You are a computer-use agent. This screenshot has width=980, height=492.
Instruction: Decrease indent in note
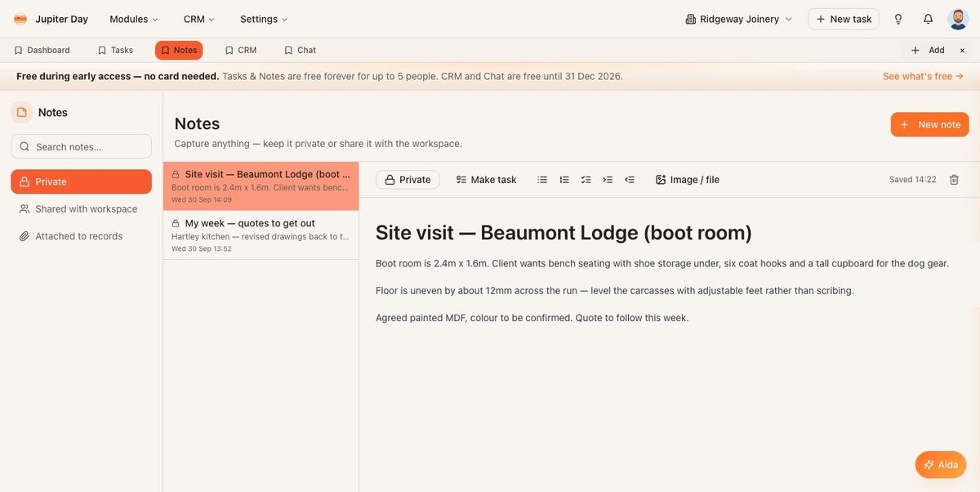point(630,180)
